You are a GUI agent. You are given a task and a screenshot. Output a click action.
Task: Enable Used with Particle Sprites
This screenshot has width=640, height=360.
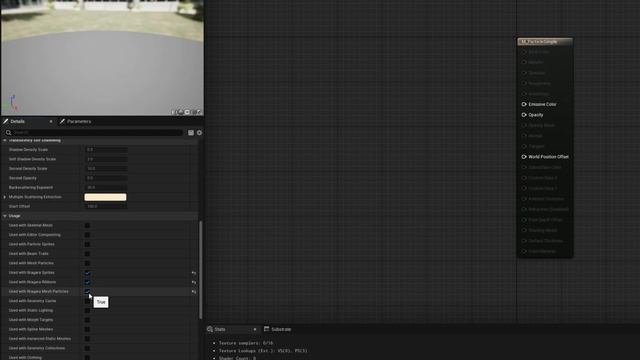87,244
